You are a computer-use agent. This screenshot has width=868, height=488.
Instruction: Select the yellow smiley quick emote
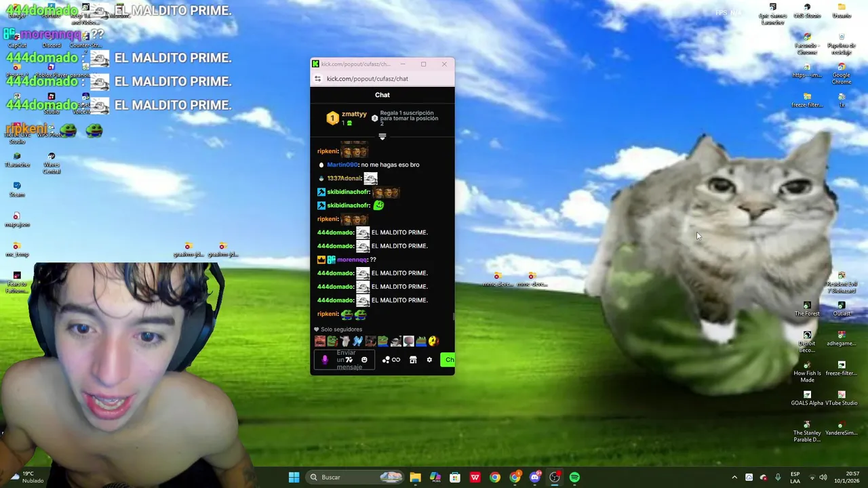pos(433,341)
